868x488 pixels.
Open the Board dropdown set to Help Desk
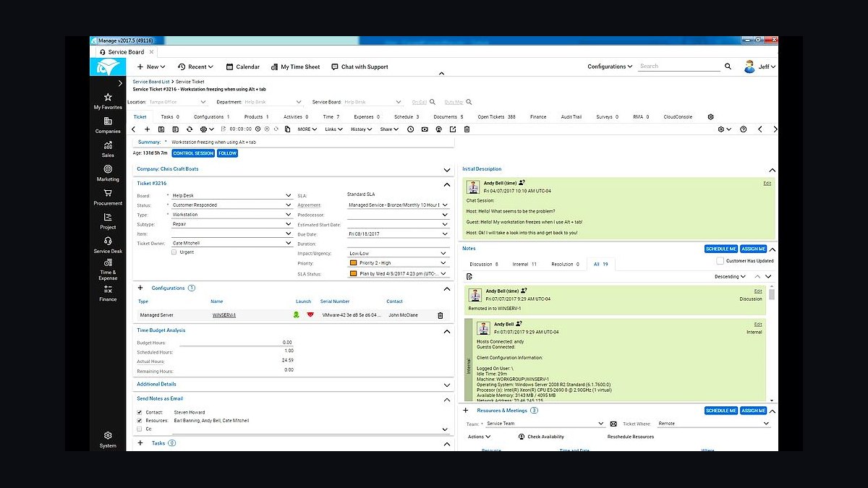[x=231, y=195]
